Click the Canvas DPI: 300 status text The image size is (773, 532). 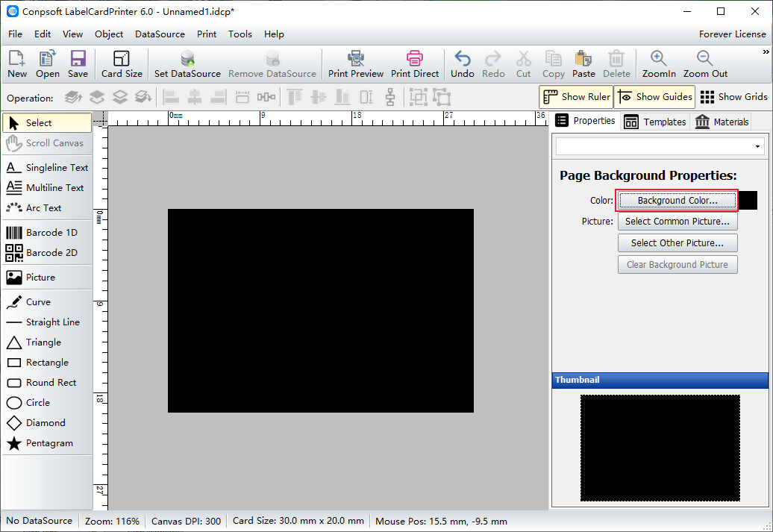tap(186, 521)
